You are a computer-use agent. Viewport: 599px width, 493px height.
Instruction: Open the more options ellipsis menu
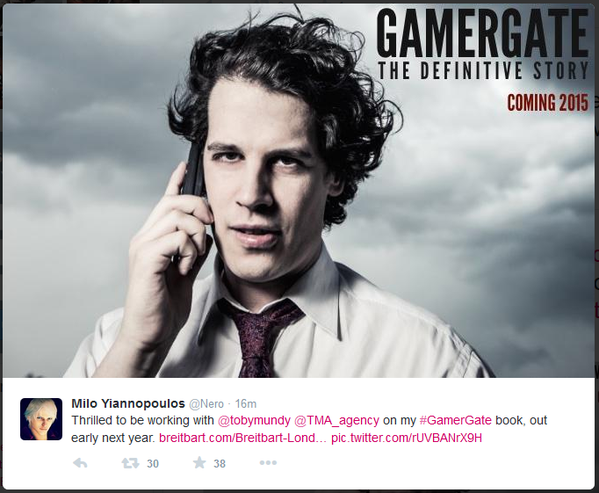[x=268, y=463]
